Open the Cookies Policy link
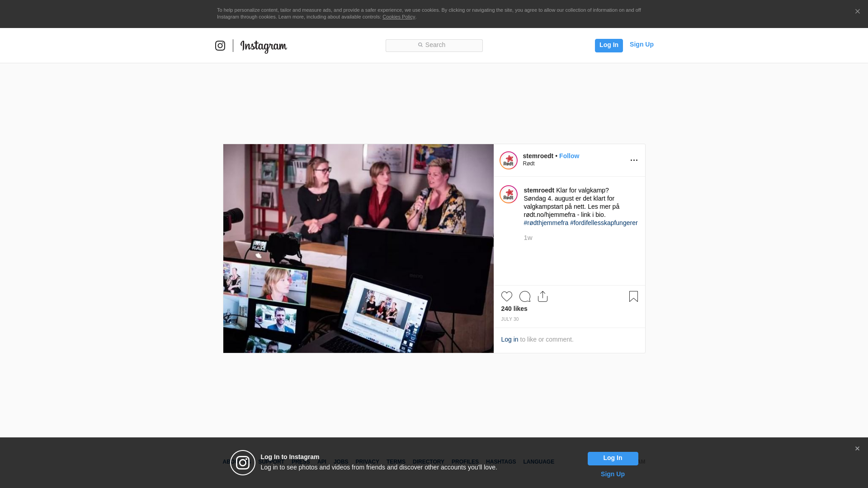 click(x=398, y=17)
